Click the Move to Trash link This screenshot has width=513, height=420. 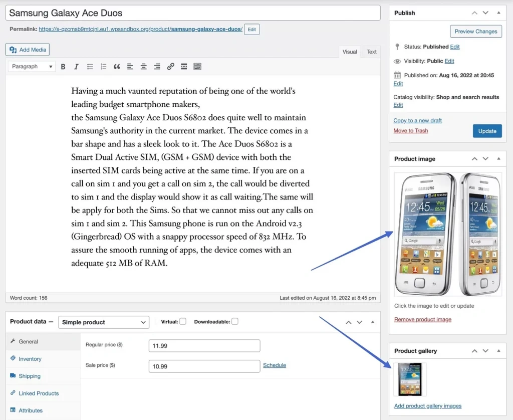[411, 131]
